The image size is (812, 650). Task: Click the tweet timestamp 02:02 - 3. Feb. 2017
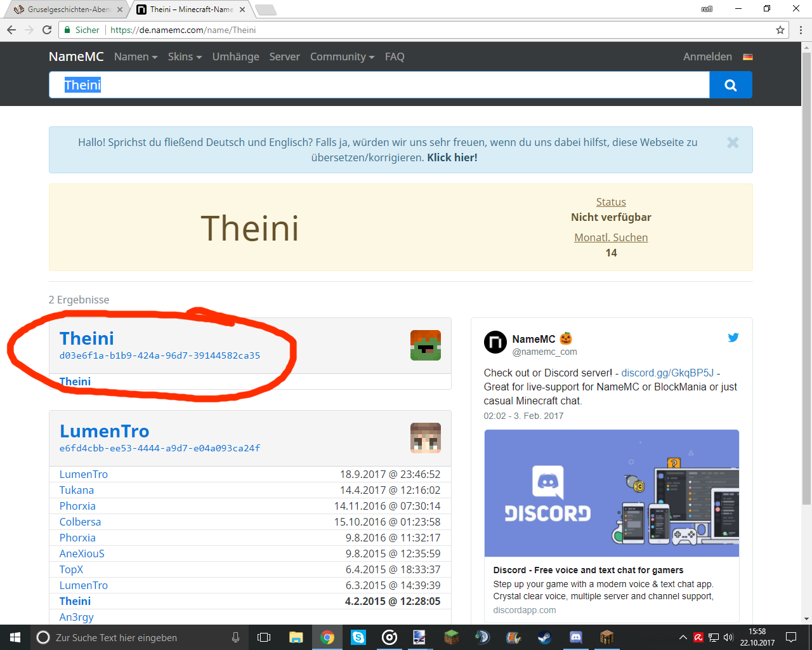(523, 416)
